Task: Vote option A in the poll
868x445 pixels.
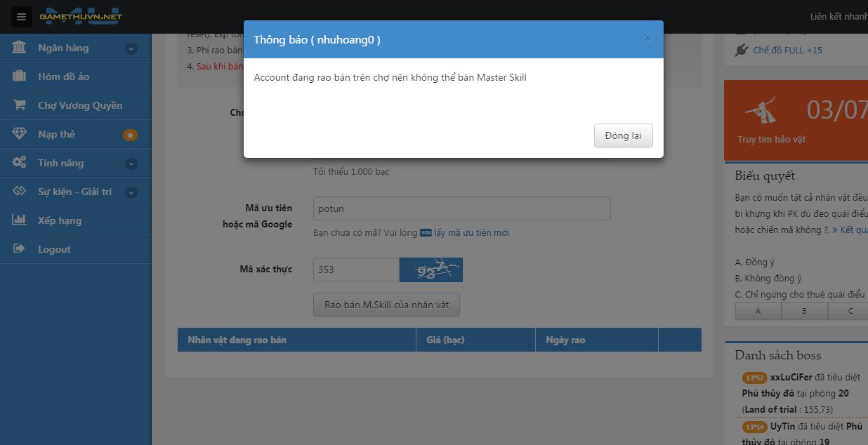Action: pos(758,311)
